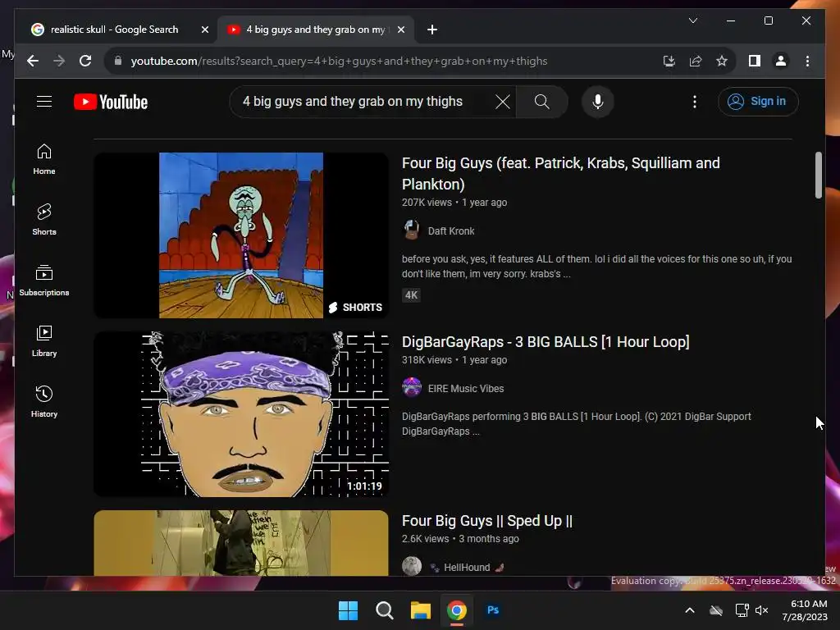
Task: Start voice search with microphone icon
Action: pos(598,102)
